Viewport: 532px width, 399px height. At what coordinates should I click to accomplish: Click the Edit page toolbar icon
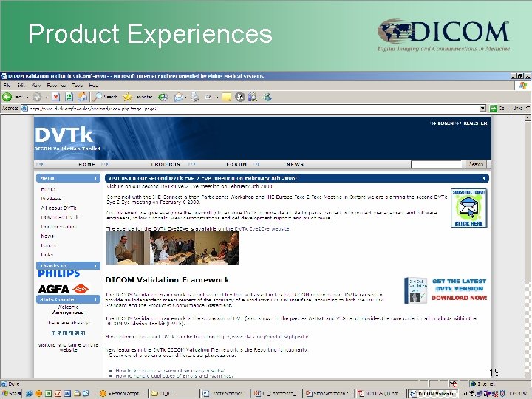(208, 98)
